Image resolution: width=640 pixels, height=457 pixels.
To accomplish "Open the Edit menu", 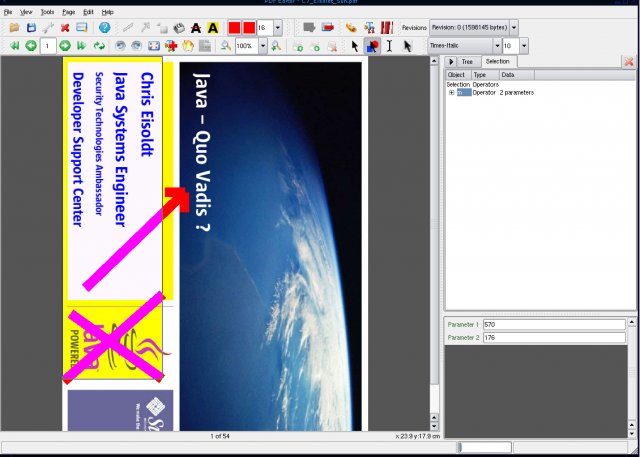I will click(x=88, y=12).
